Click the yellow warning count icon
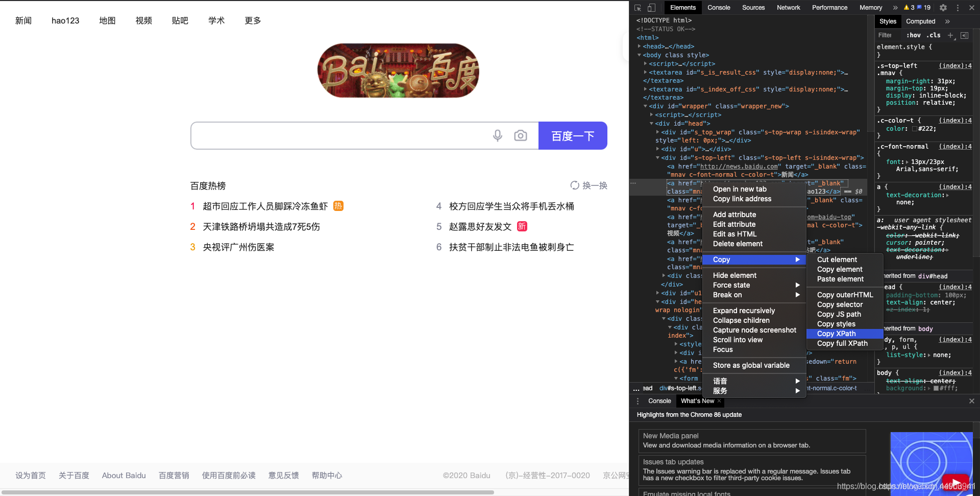980x496 pixels. pyautogui.click(x=906, y=8)
